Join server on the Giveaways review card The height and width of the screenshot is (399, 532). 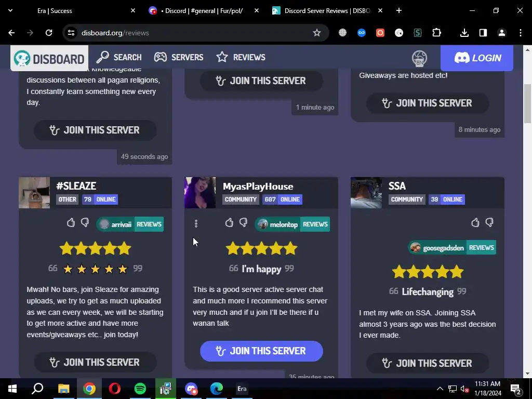pos(428,103)
